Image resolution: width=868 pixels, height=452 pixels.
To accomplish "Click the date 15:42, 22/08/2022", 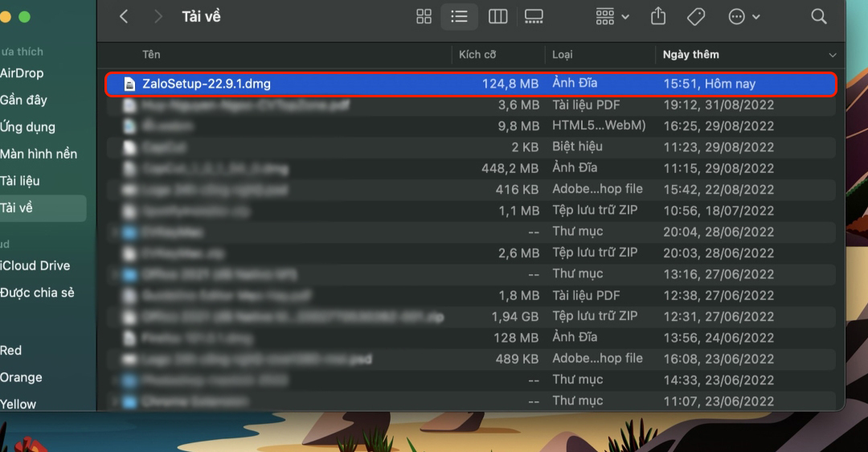I will pos(719,190).
